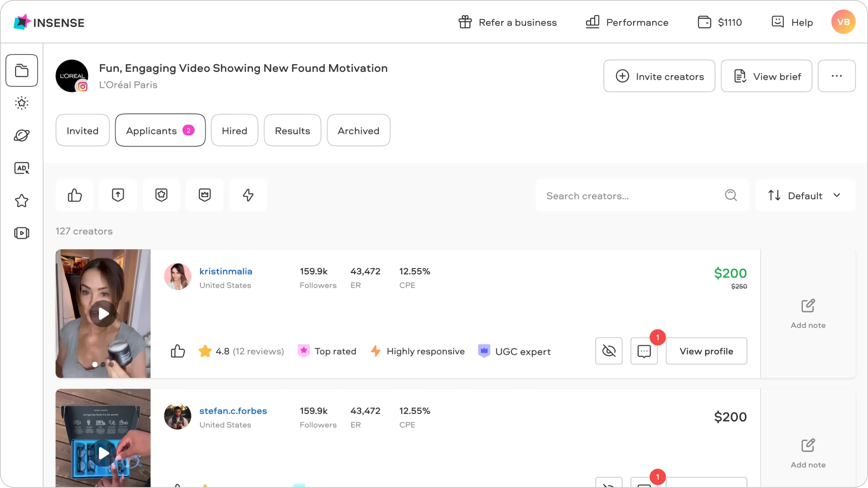Screen dimensions: 868x488
Task: Filter by the crown UGC Expert badge
Action: click(x=205, y=195)
